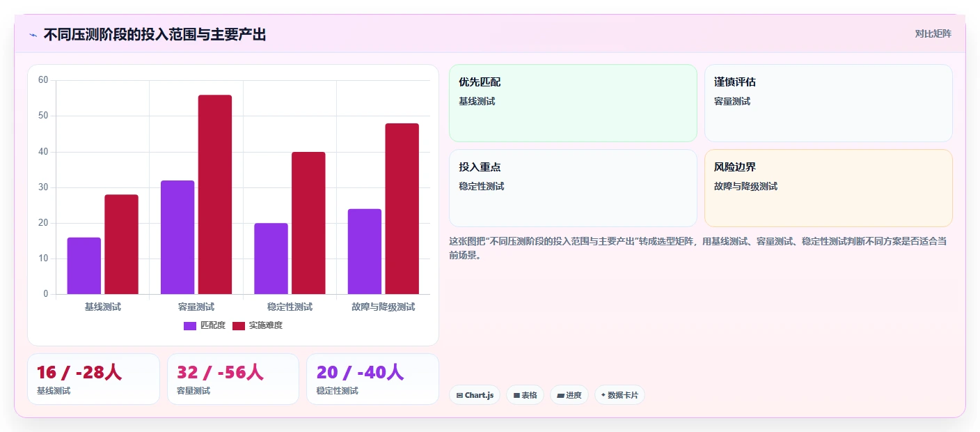Click the red 实施难度 bar for 容量测试
Image resolution: width=980 pixels, height=432 pixels.
point(215,194)
